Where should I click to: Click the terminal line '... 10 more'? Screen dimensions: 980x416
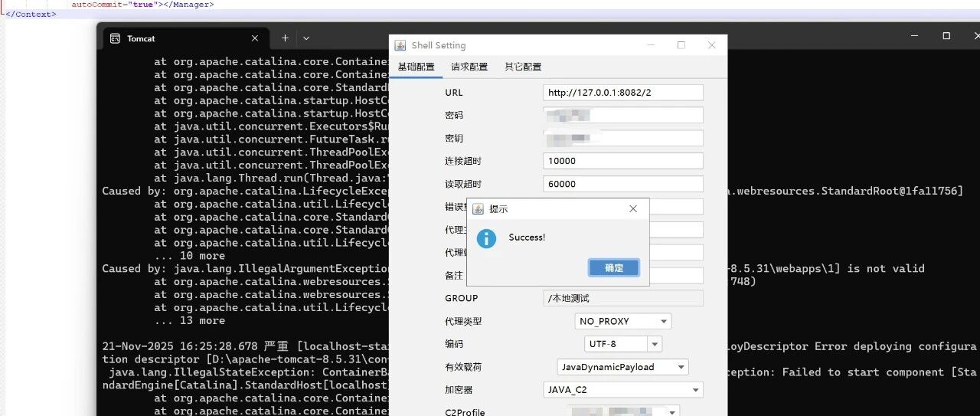[x=190, y=256]
